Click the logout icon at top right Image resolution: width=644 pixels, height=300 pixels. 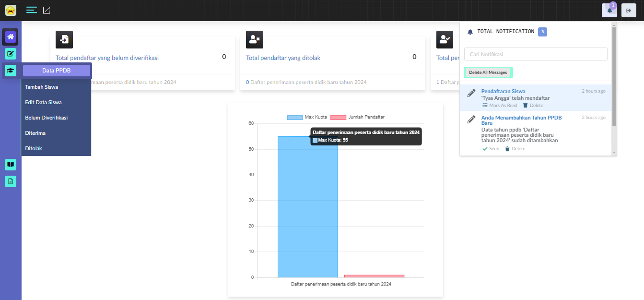point(629,10)
